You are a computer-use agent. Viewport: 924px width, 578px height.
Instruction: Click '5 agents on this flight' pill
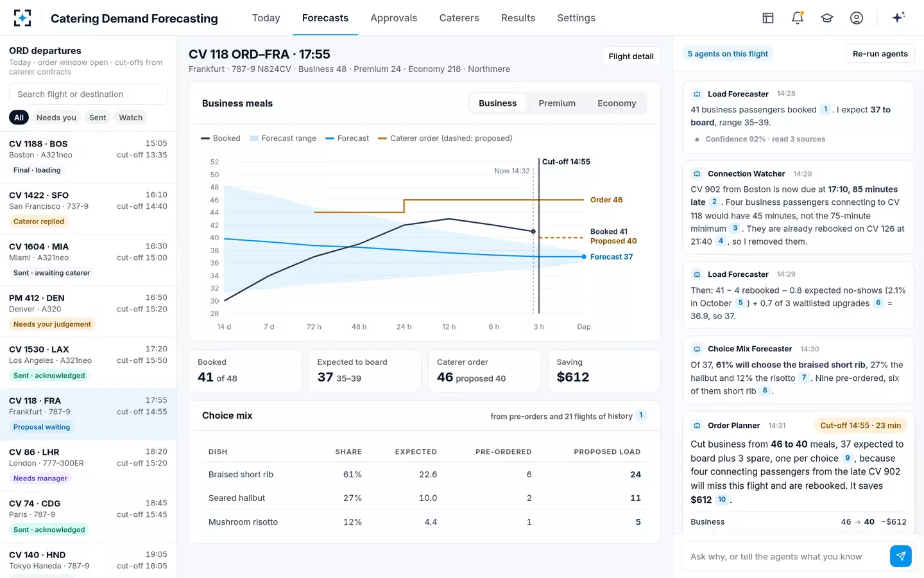click(728, 54)
